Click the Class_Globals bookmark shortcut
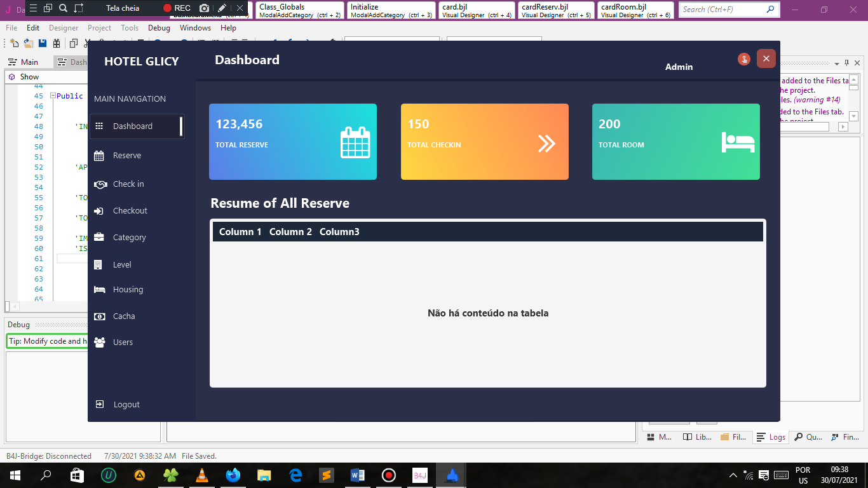The image size is (868, 488). (x=300, y=10)
